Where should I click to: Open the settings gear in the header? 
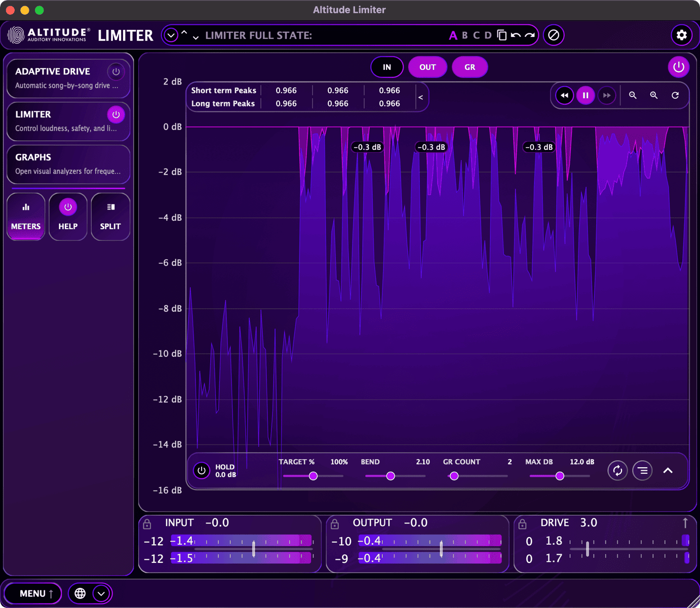coord(681,35)
